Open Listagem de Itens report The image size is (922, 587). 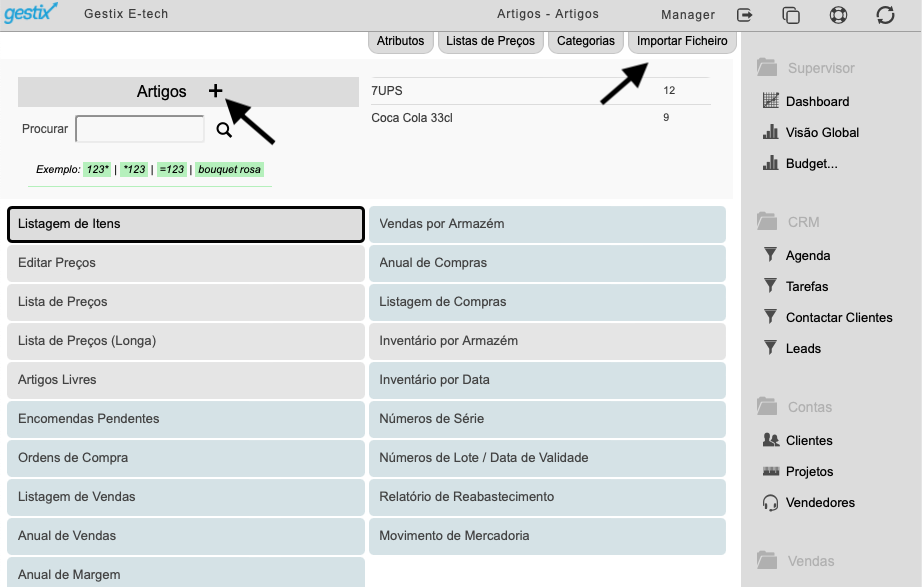tap(186, 224)
